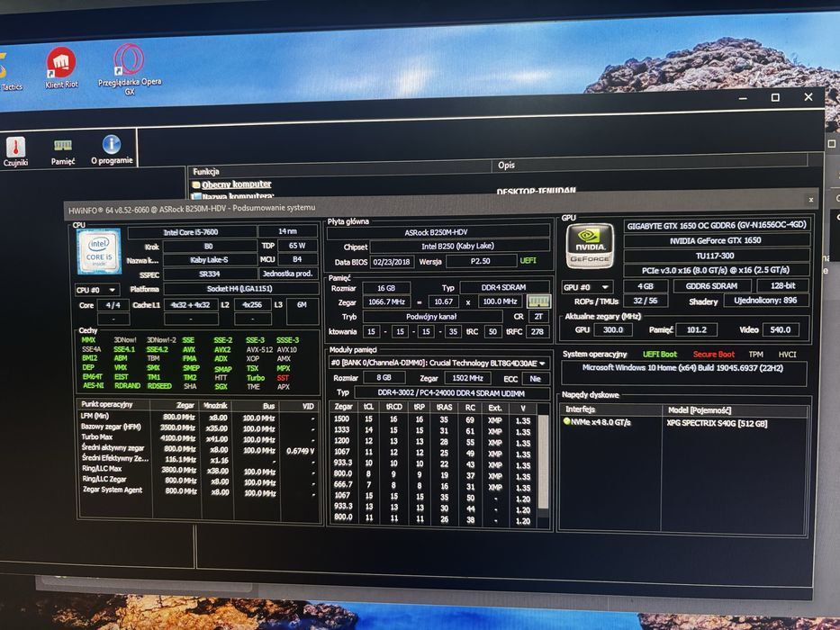The width and height of the screenshot is (840, 630).
Task: Click the module clock 1502 MHz field
Action: tap(467, 378)
